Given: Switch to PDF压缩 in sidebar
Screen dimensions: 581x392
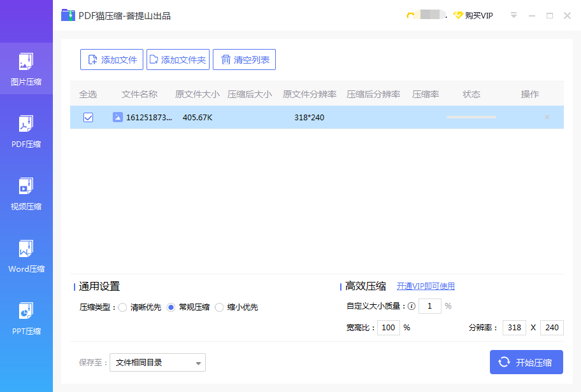Looking at the screenshot, I should [26, 131].
